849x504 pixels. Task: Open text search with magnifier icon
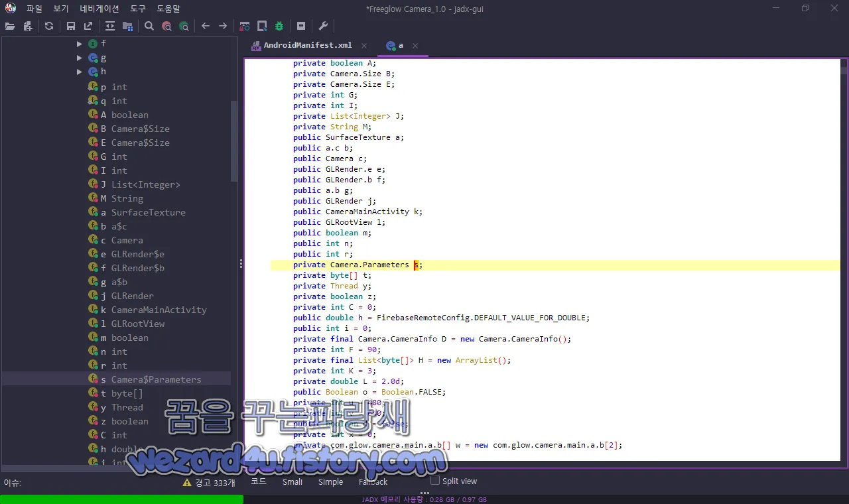point(149,26)
